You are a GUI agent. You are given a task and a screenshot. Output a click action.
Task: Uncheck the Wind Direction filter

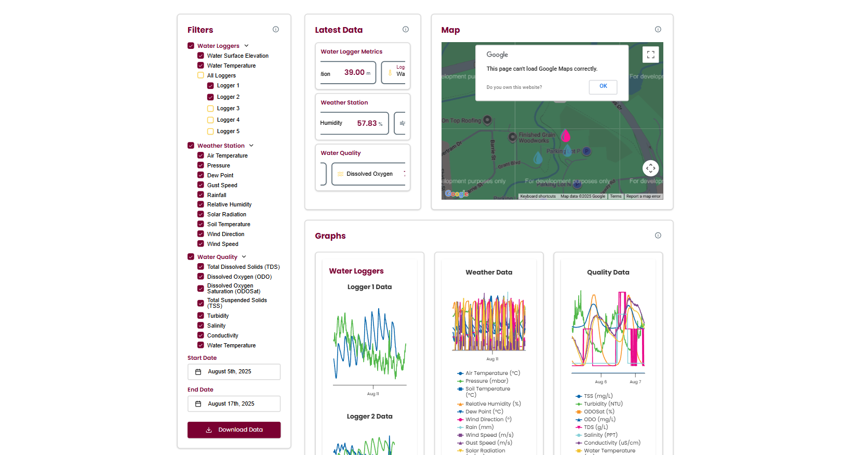point(201,234)
